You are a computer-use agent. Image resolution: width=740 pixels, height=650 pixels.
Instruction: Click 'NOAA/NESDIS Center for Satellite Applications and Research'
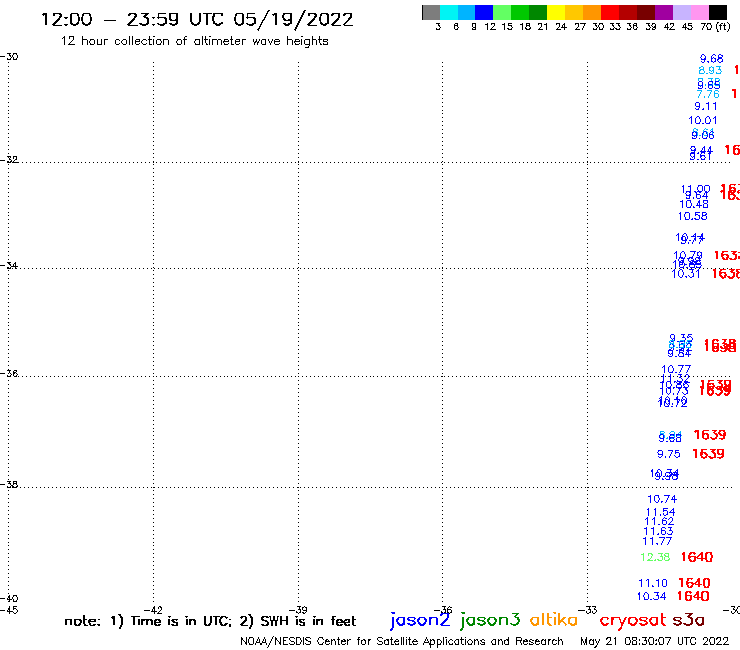pos(402,642)
